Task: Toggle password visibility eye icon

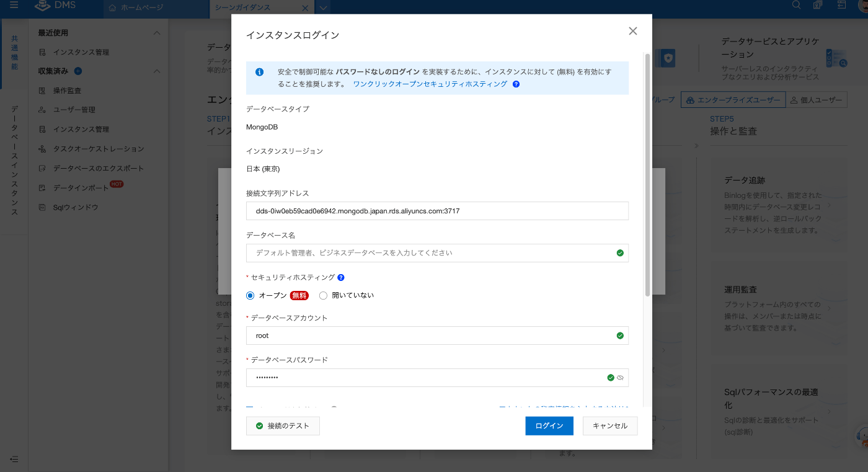Action: point(620,378)
